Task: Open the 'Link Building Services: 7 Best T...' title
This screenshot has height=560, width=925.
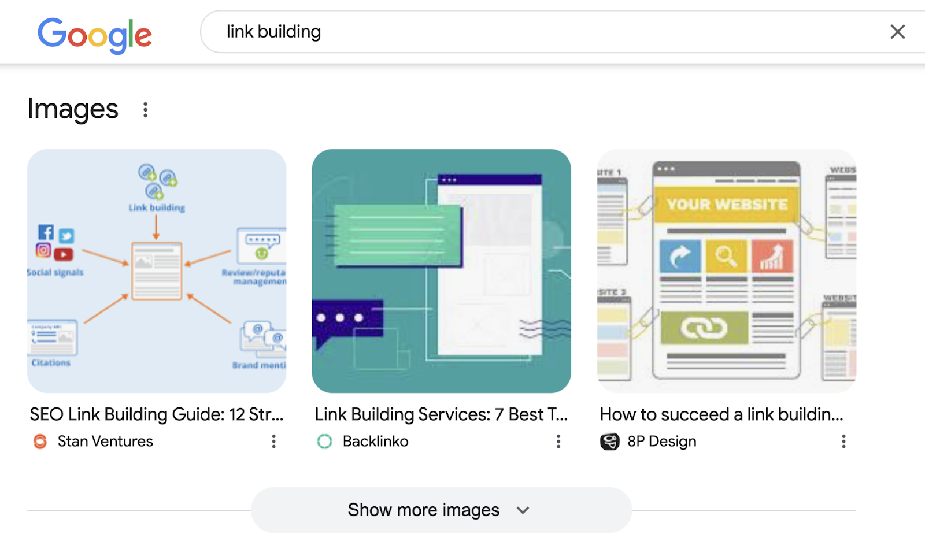Action: point(441,414)
